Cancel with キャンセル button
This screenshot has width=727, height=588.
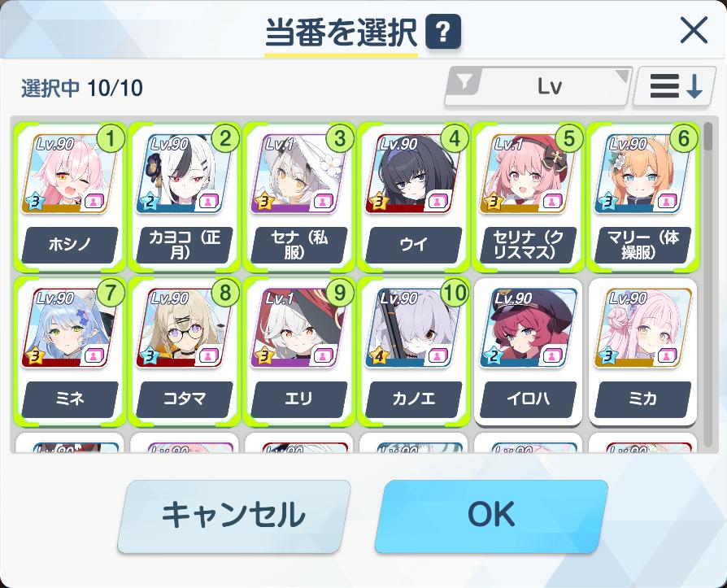pyautogui.click(x=233, y=516)
